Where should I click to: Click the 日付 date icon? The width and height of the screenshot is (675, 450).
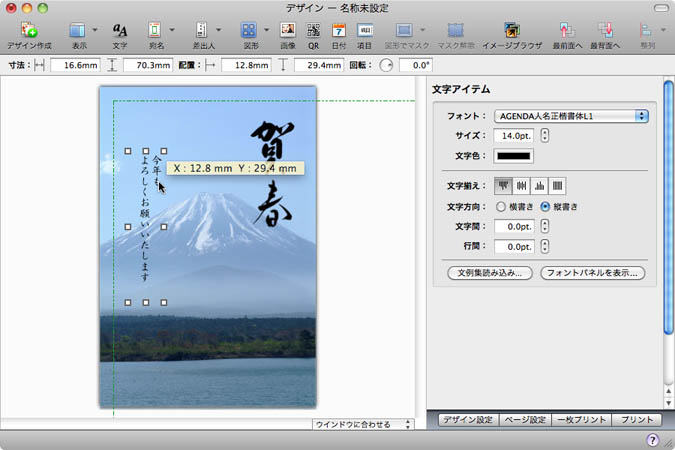[x=339, y=31]
